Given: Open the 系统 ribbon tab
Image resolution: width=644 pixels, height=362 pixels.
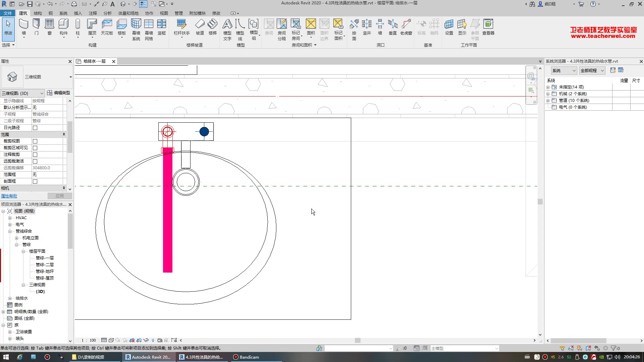Looking at the screenshot, I should click(63, 13).
